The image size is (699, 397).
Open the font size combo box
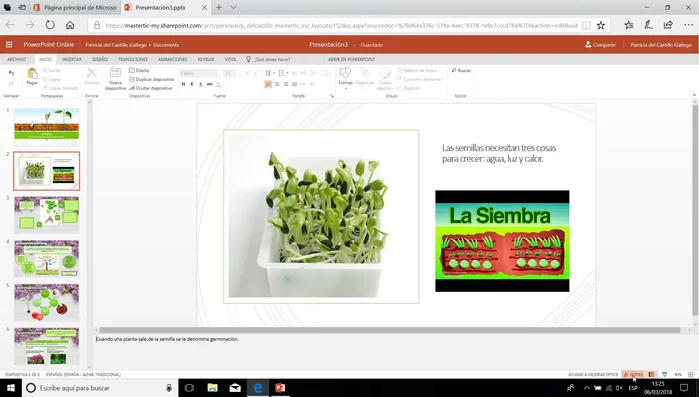pos(232,73)
